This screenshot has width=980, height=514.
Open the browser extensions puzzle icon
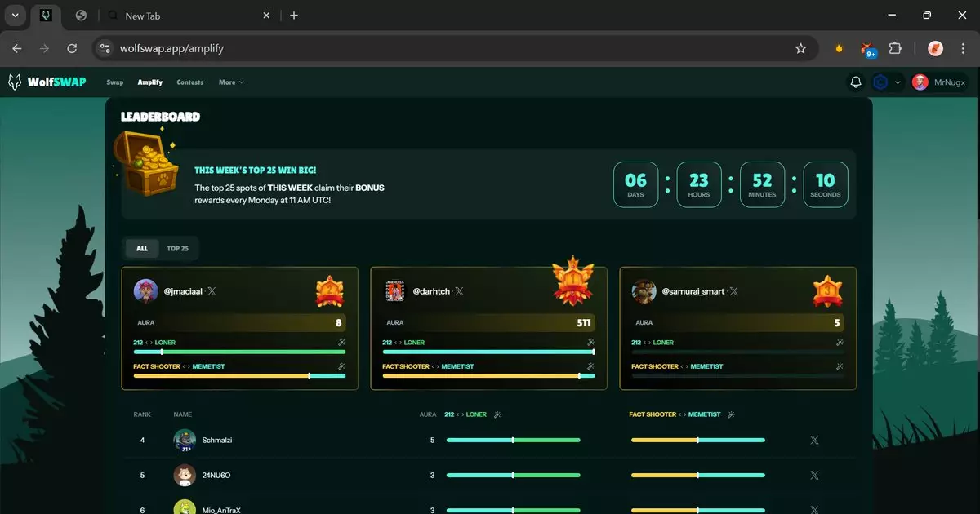pyautogui.click(x=895, y=49)
